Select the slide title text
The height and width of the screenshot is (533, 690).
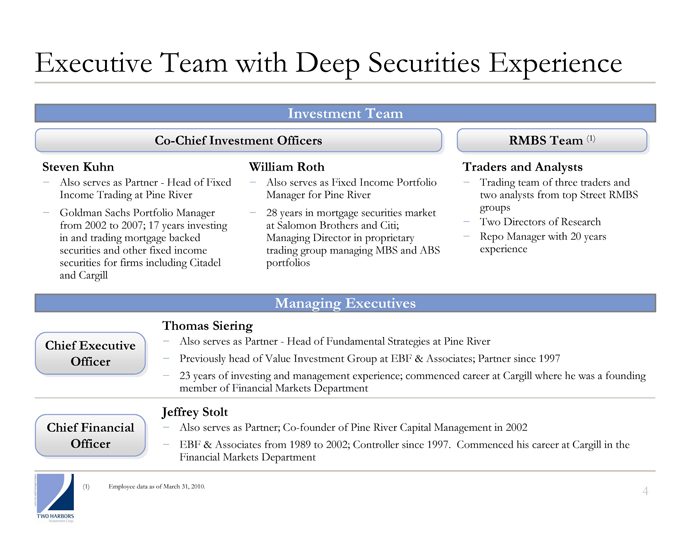pos(328,62)
